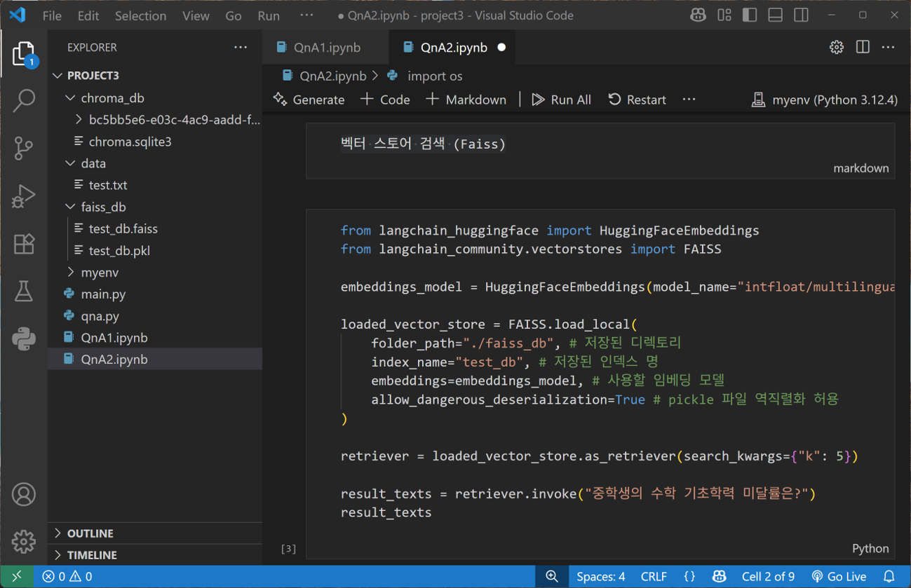
Task: Open Copilot status icon in status bar
Action: tap(720, 577)
